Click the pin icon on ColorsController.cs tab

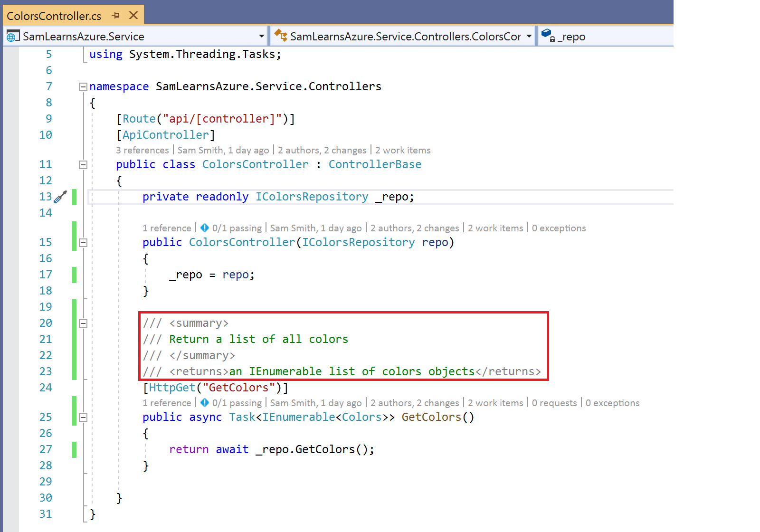click(x=116, y=16)
